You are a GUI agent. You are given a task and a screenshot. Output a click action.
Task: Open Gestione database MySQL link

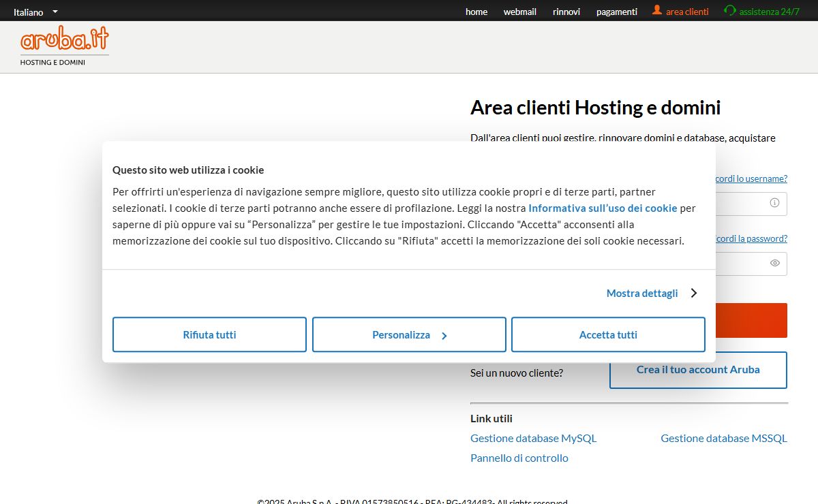click(x=533, y=438)
